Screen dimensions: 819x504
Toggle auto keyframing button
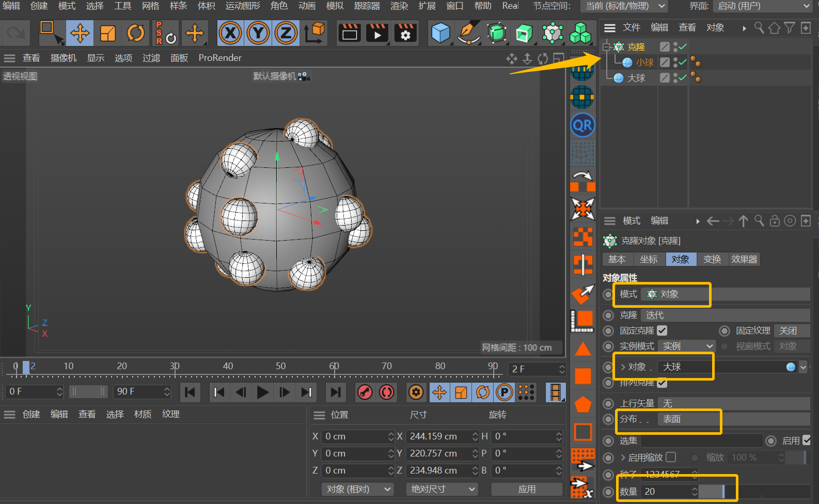point(387,392)
